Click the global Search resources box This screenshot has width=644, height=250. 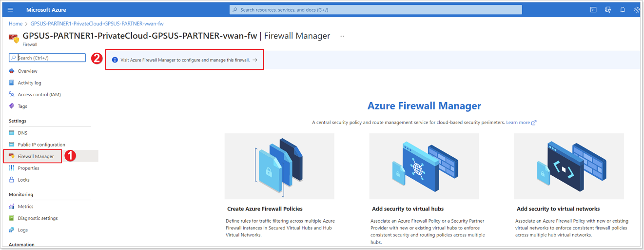click(376, 10)
